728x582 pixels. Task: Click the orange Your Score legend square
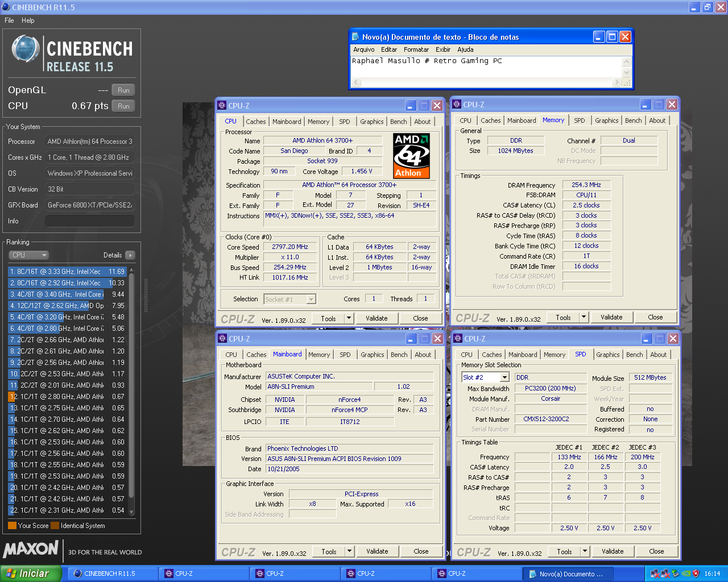[12, 526]
